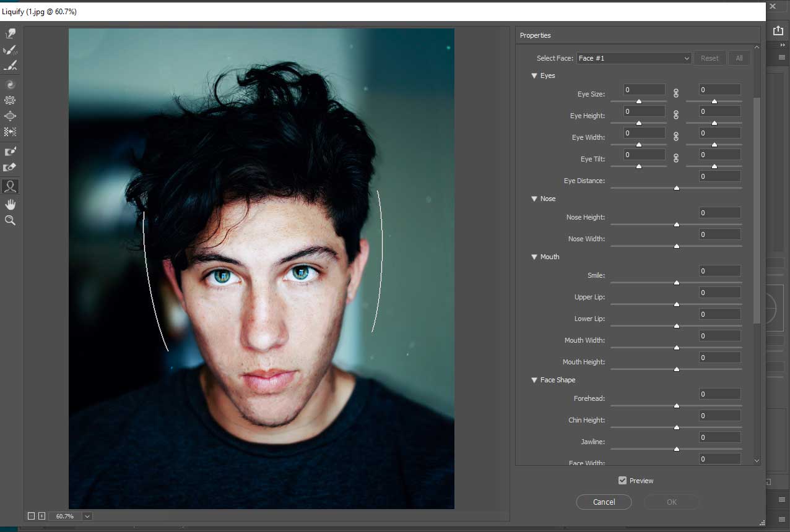Collapse the Eyes section
Image resolution: width=790 pixels, height=532 pixels.
click(x=534, y=75)
